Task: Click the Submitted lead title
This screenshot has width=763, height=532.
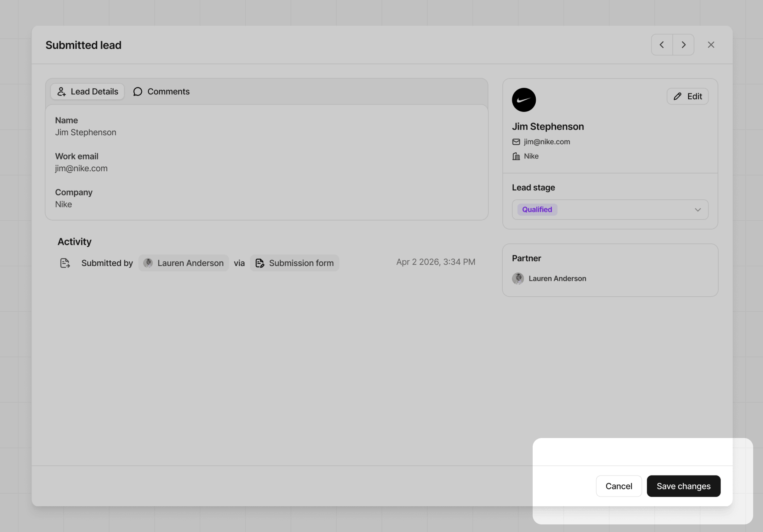Action: [83, 45]
